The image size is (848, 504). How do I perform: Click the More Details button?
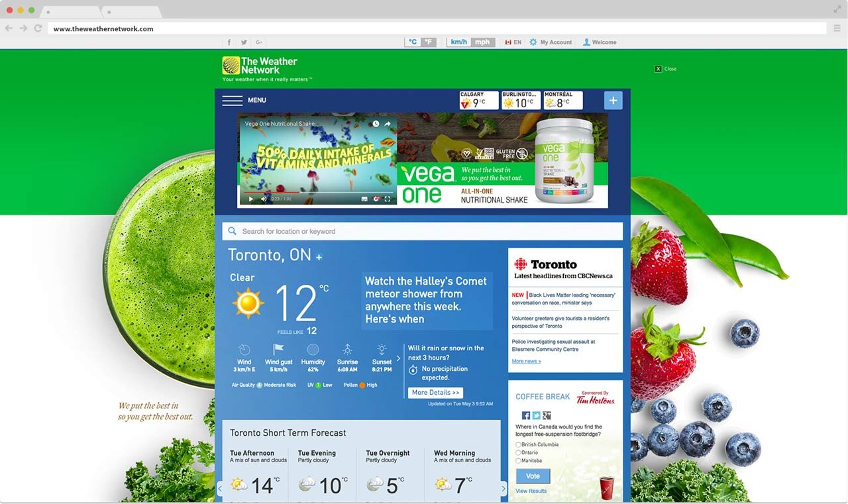pyautogui.click(x=435, y=393)
